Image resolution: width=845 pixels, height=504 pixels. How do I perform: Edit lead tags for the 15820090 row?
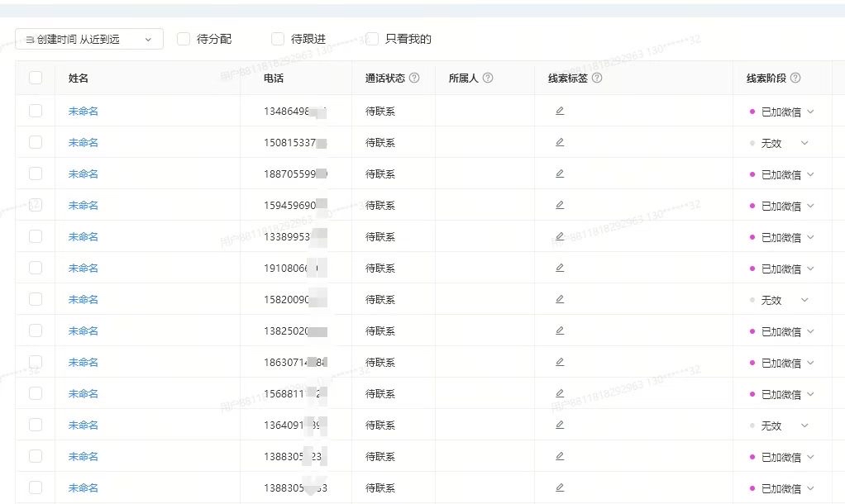tap(560, 299)
